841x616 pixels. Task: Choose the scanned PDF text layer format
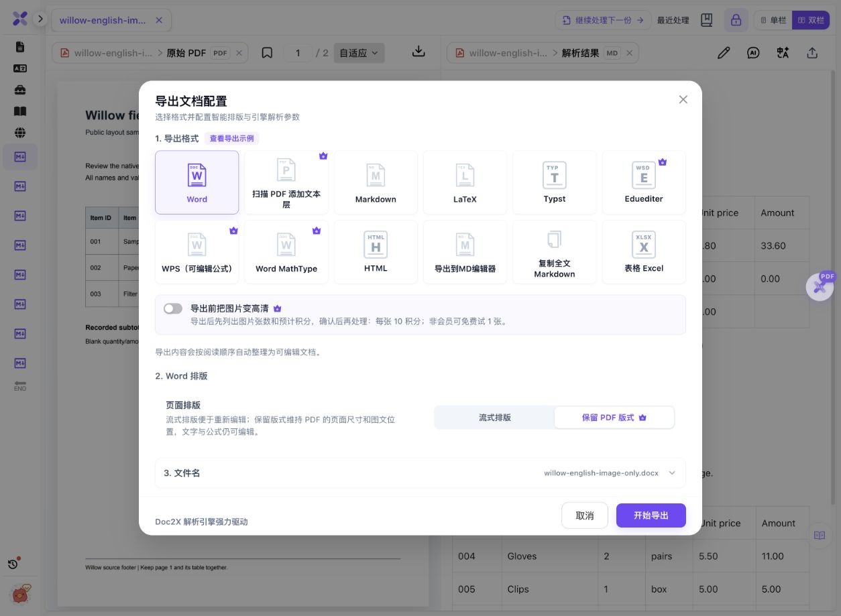click(x=286, y=182)
